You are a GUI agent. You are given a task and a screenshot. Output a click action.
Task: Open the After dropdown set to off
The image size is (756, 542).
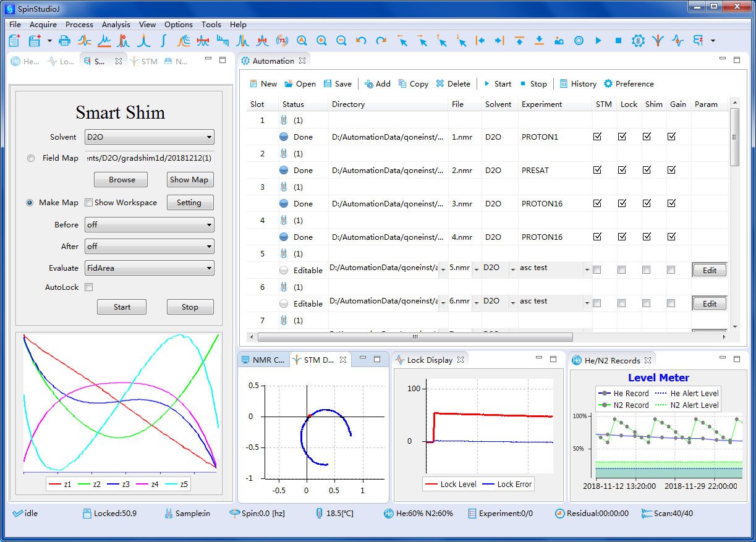(x=150, y=246)
